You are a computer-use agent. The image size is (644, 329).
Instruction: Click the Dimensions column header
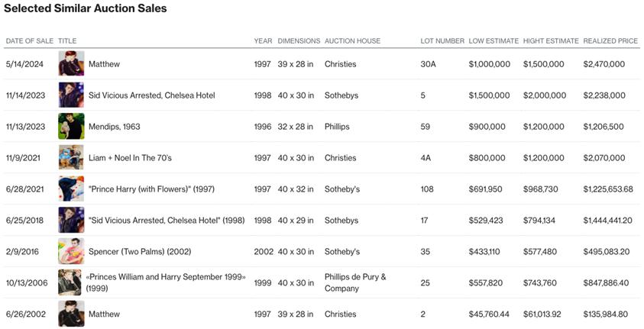pyautogui.click(x=299, y=41)
